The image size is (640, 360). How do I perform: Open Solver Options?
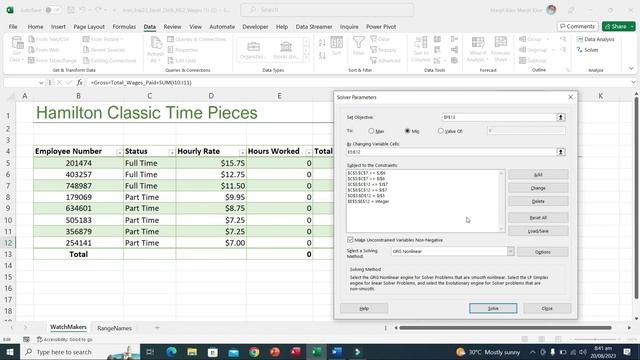point(542,252)
